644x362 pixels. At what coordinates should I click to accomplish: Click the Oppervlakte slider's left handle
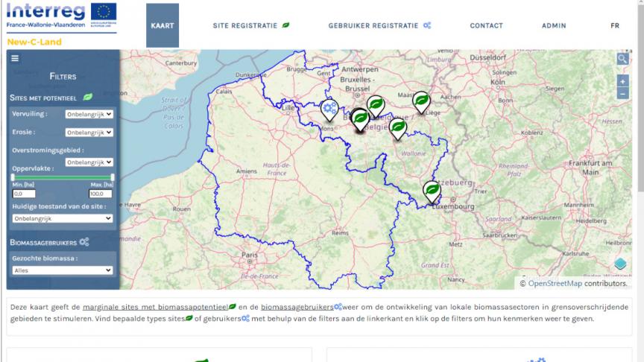13,177
